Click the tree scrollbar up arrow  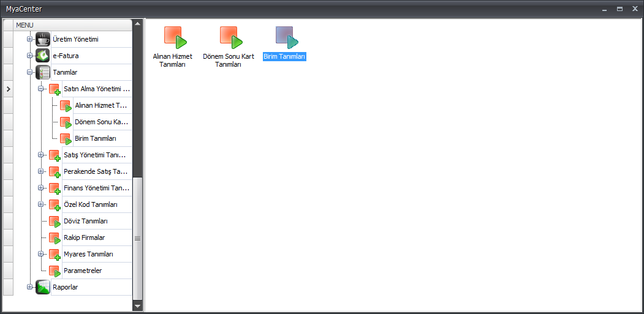[x=138, y=23]
